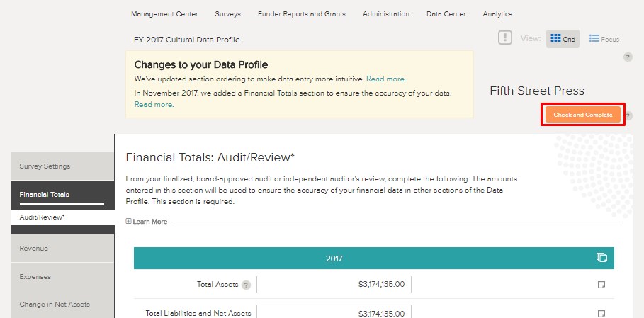
Task: Select Change in Net Assets section
Action: pyautogui.click(x=55, y=305)
